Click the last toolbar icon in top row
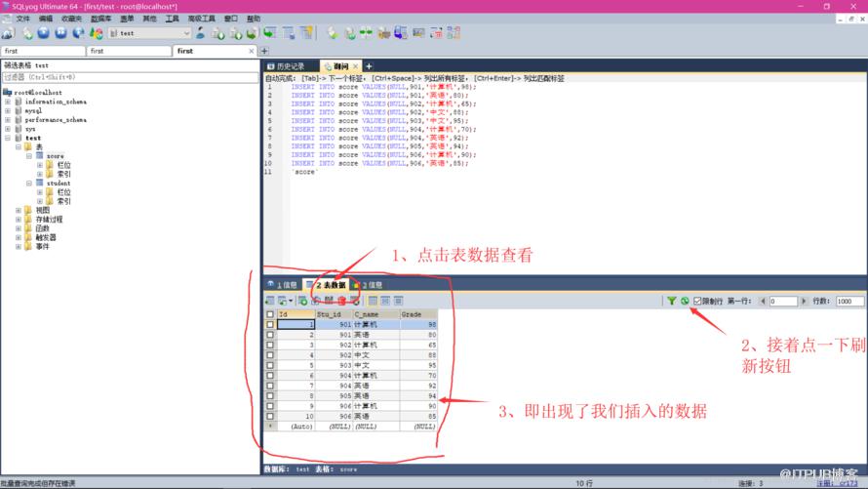 (454, 33)
